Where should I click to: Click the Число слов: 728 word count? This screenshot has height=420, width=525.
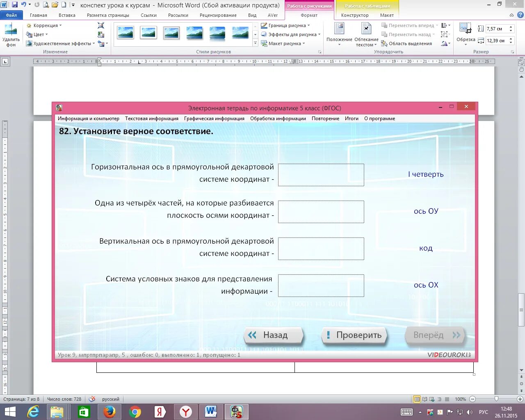(x=64, y=399)
